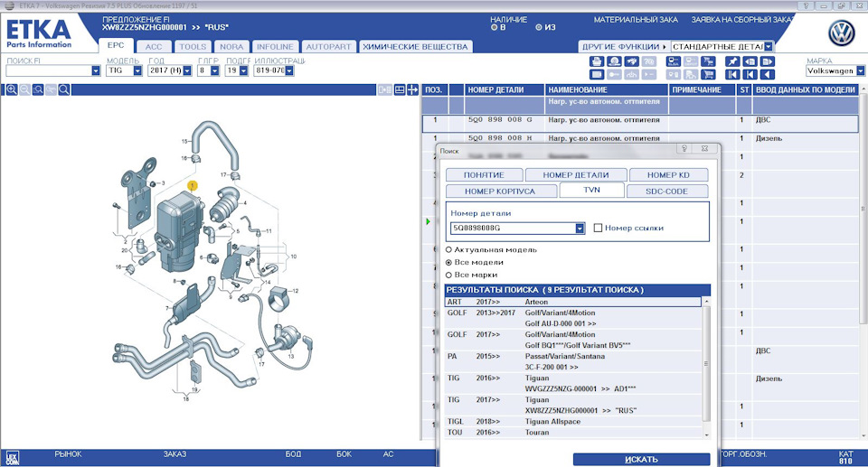868x467 pixels.
Task: Open the ГОД 2017 (H) dropdown
Action: pos(187,70)
